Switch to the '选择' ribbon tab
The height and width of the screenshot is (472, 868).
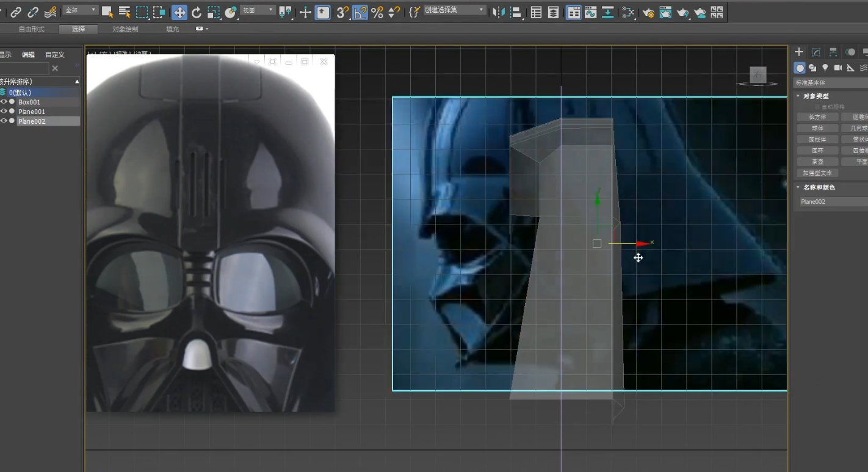(79, 29)
